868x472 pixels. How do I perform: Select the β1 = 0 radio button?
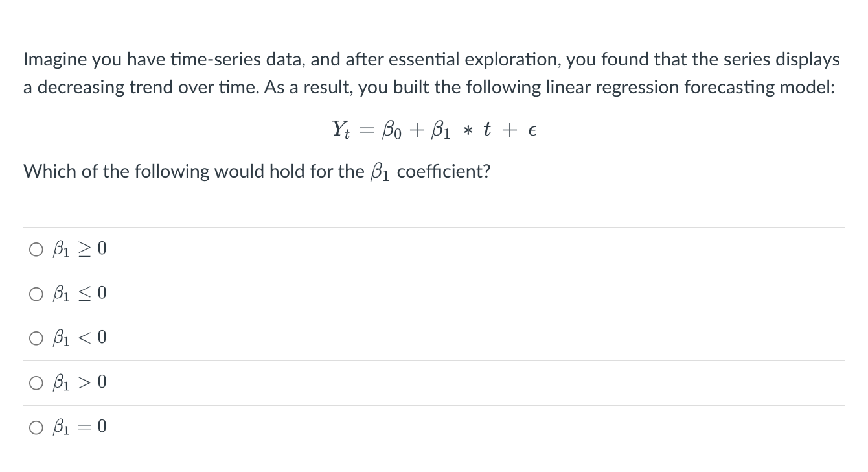tap(34, 428)
